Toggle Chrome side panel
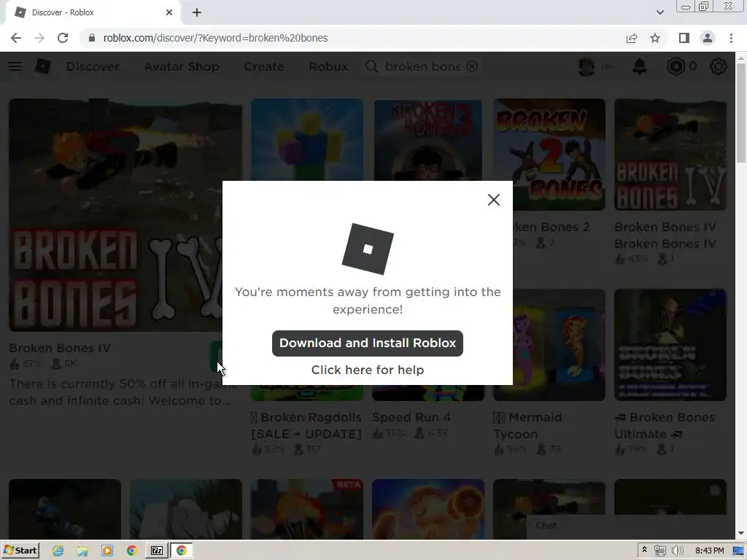Viewport: 747px width, 560px height. [684, 38]
